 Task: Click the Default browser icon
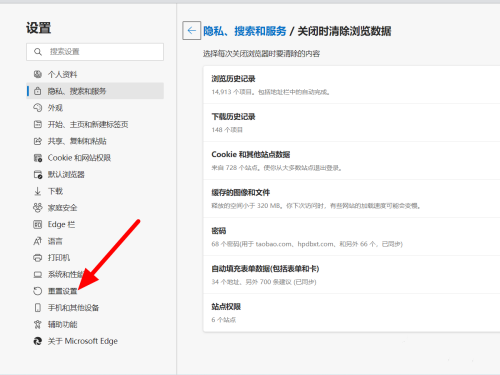(x=38, y=174)
